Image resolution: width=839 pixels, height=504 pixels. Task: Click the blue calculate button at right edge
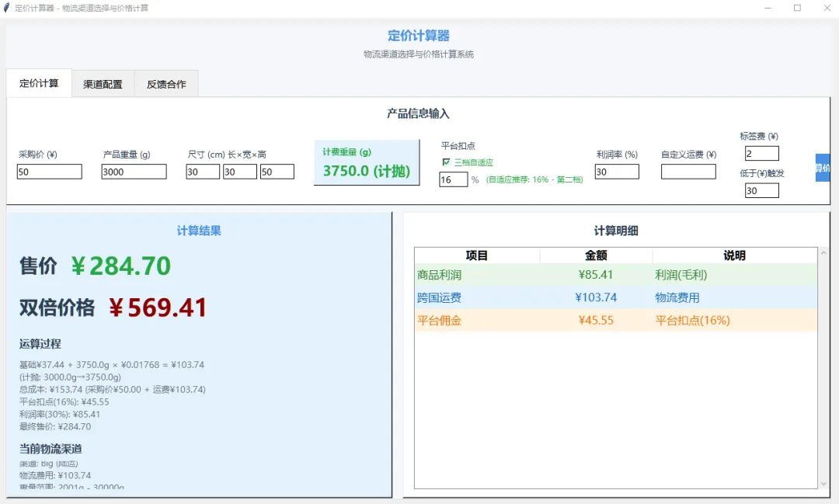tap(823, 168)
